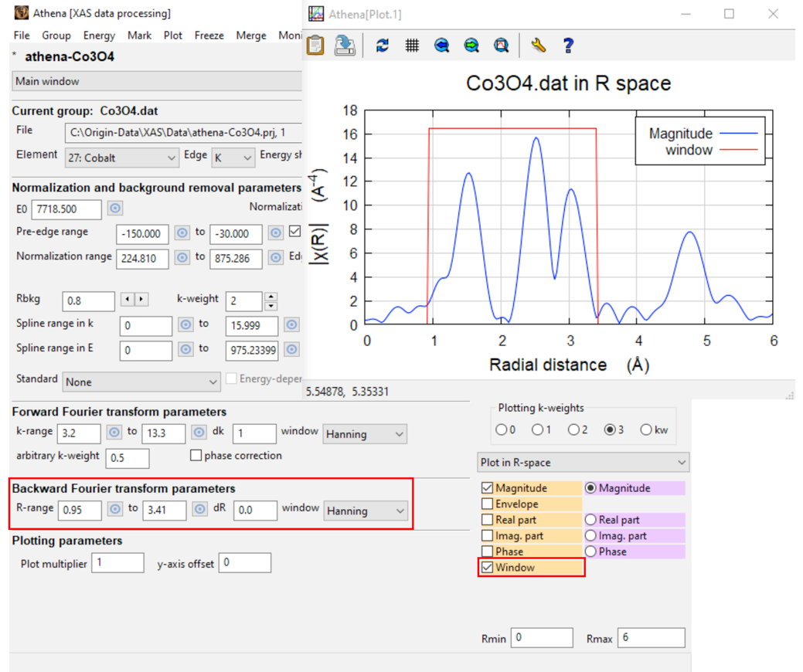Select plotting k-weight 0 radio button
Screen dimensions: 803x672
coord(502,430)
